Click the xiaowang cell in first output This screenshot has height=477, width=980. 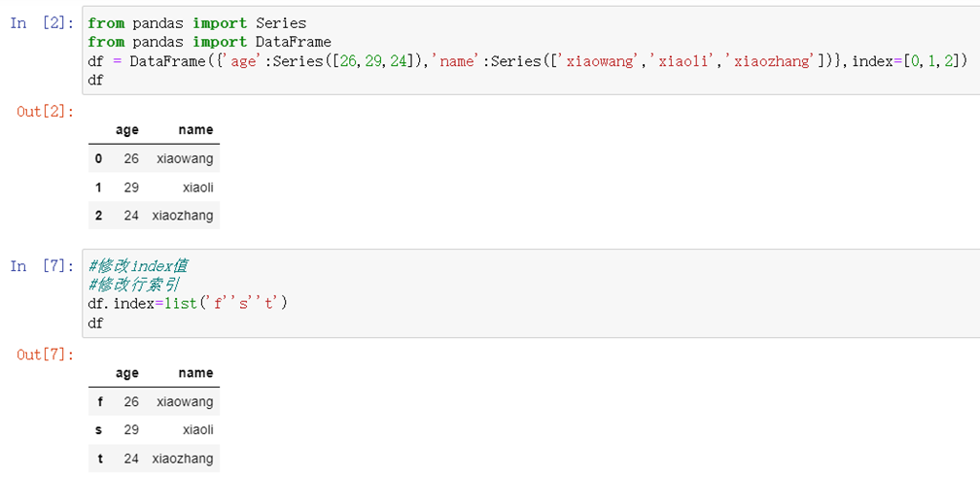[x=185, y=158]
